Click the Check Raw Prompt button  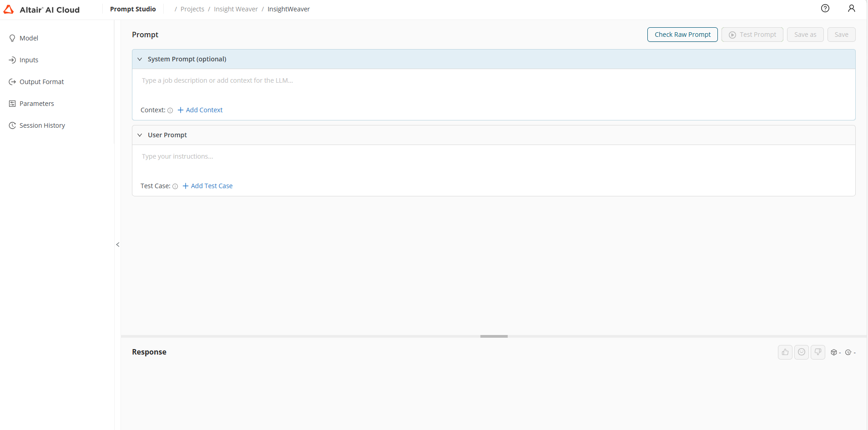[x=682, y=35]
